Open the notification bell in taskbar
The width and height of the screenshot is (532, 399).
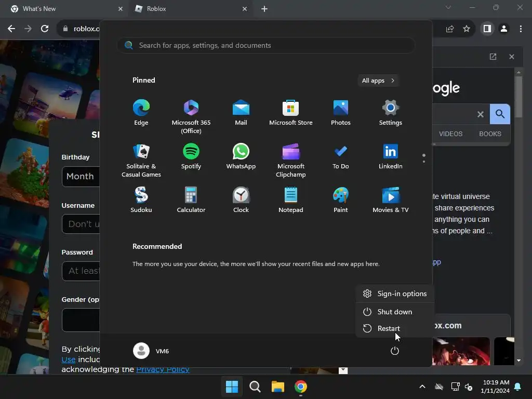[x=518, y=387]
